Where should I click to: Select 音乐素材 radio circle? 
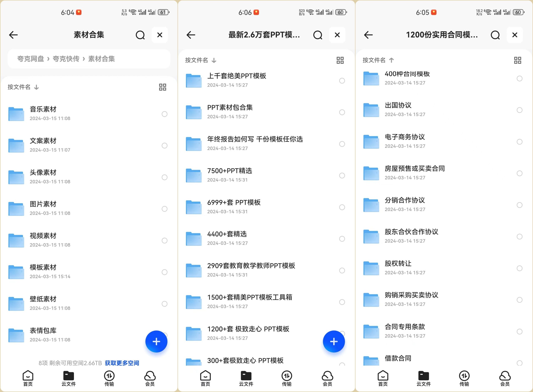(164, 114)
